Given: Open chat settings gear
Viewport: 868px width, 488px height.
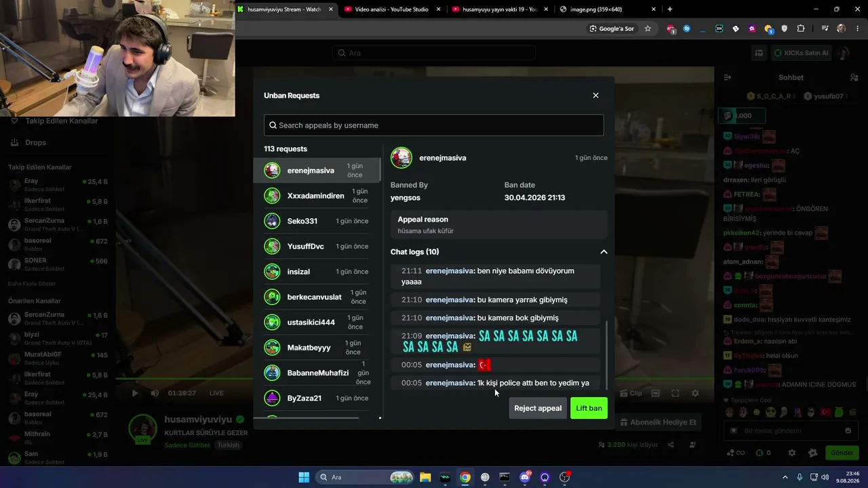Looking at the screenshot, I should pyautogui.click(x=791, y=453).
